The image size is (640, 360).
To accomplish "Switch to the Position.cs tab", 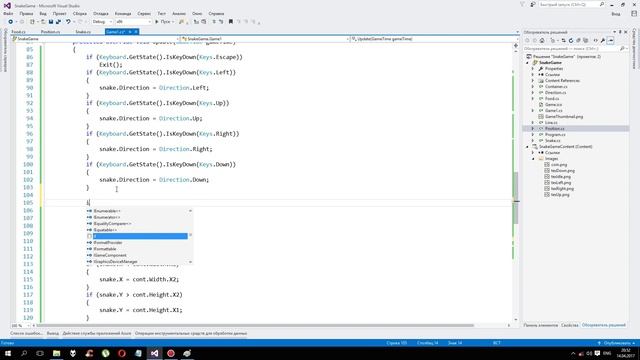I will [51, 32].
